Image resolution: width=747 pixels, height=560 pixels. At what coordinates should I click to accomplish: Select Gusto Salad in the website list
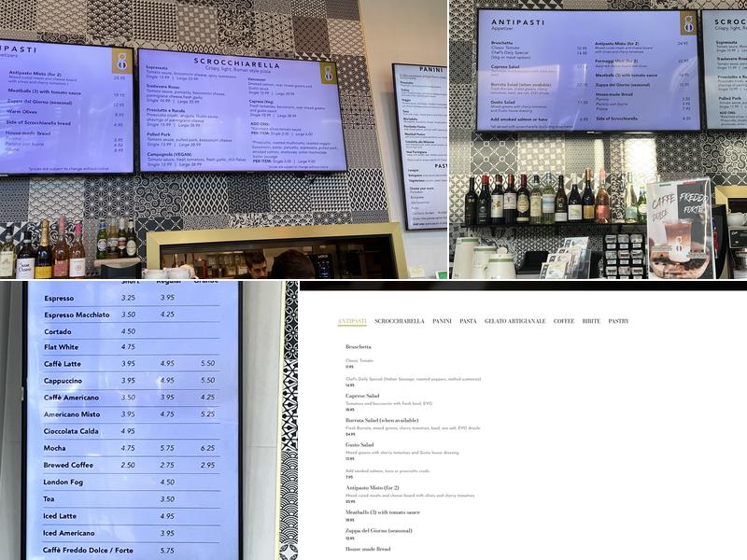359,444
